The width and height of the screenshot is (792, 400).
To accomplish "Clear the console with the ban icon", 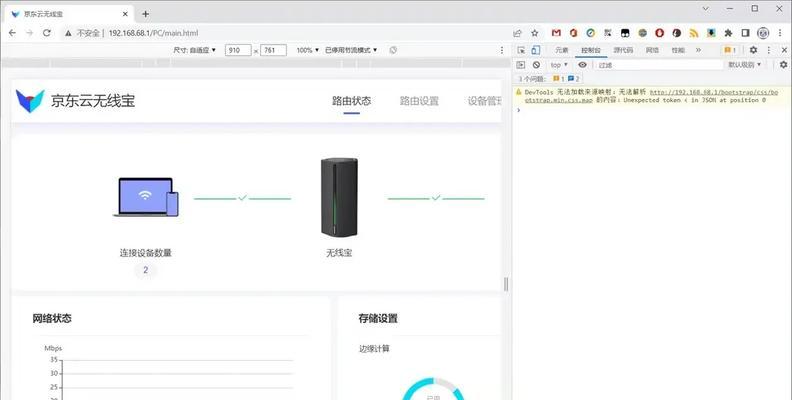I will (x=536, y=65).
